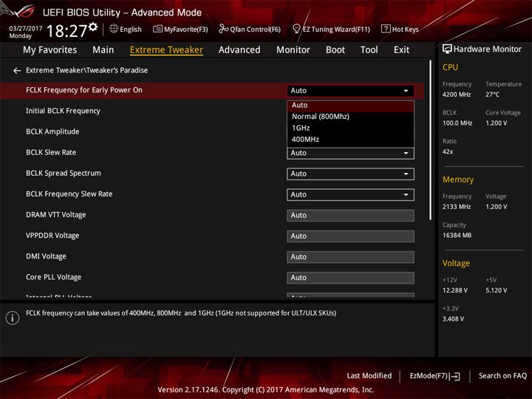Screen dimensions: 532x399
Task: Click the CPU frequency value 4200 MHz
Action: coord(457,95)
